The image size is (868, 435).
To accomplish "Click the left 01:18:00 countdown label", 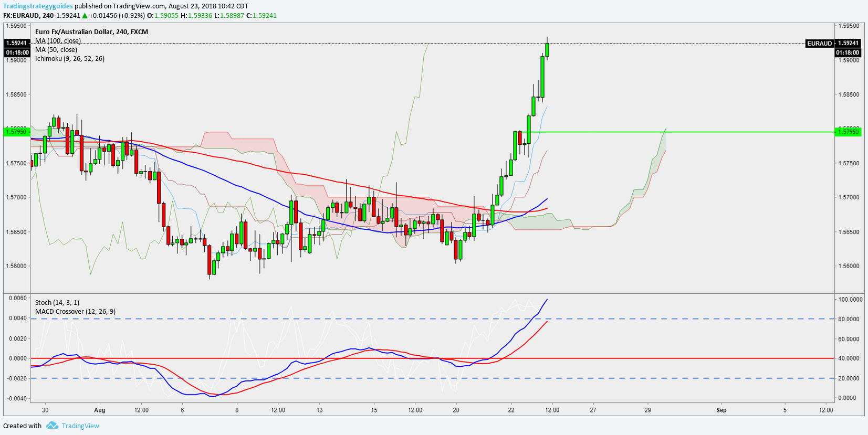I will point(17,52).
